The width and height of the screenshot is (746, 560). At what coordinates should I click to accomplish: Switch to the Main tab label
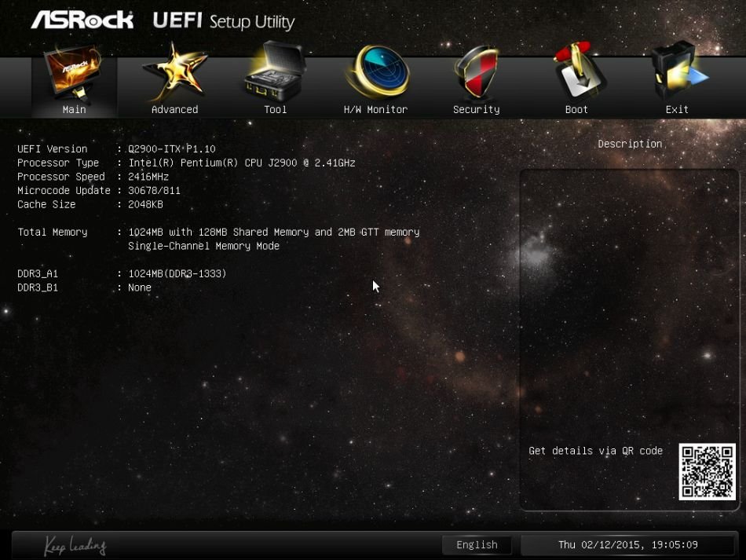(75, 109)
